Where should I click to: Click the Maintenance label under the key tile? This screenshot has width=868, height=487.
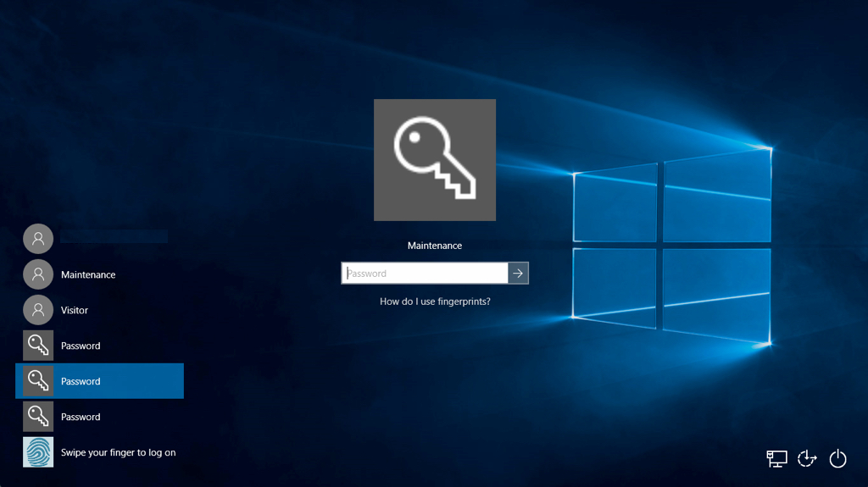coord(435,246)
